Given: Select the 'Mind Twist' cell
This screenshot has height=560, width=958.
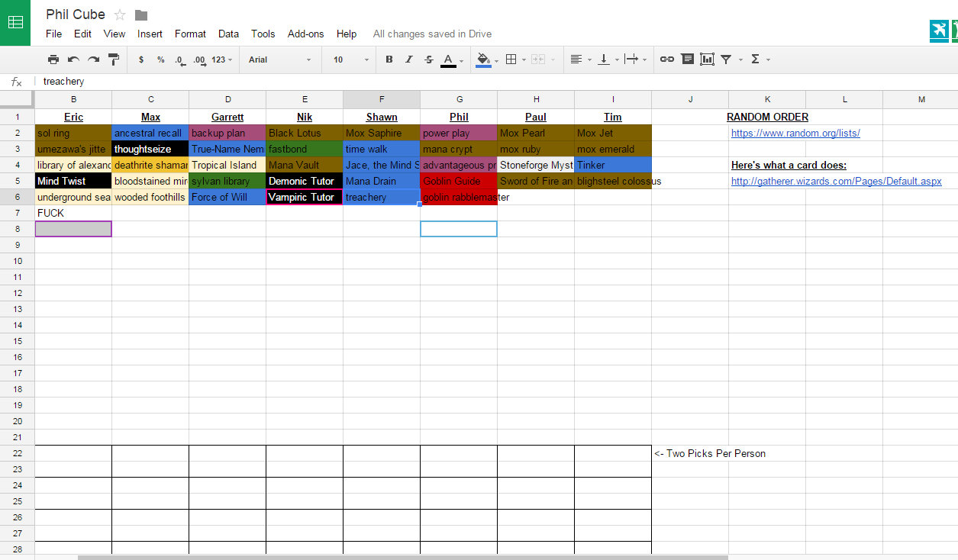Looking at the screenshot, I should (73, 181).
